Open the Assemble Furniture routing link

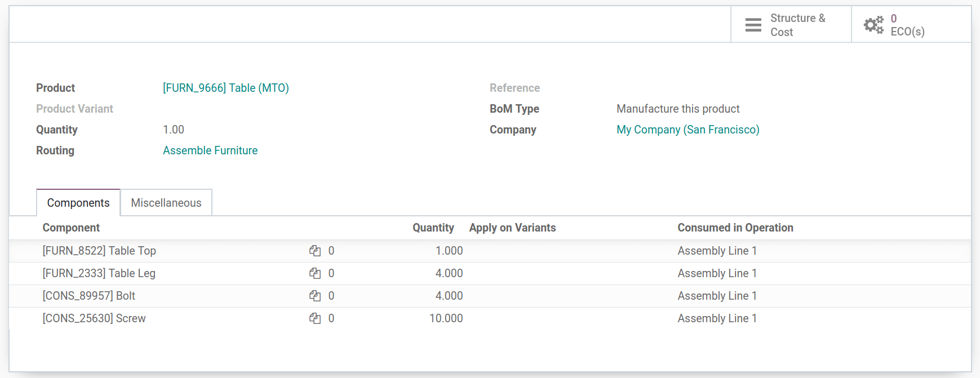[210, 150]
